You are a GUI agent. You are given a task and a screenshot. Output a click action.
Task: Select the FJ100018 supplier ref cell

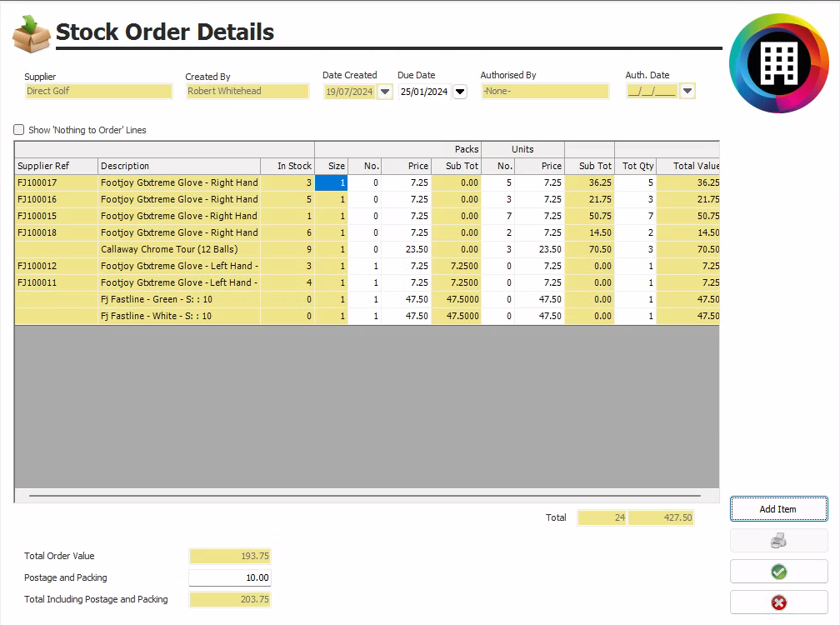(56, 232)
